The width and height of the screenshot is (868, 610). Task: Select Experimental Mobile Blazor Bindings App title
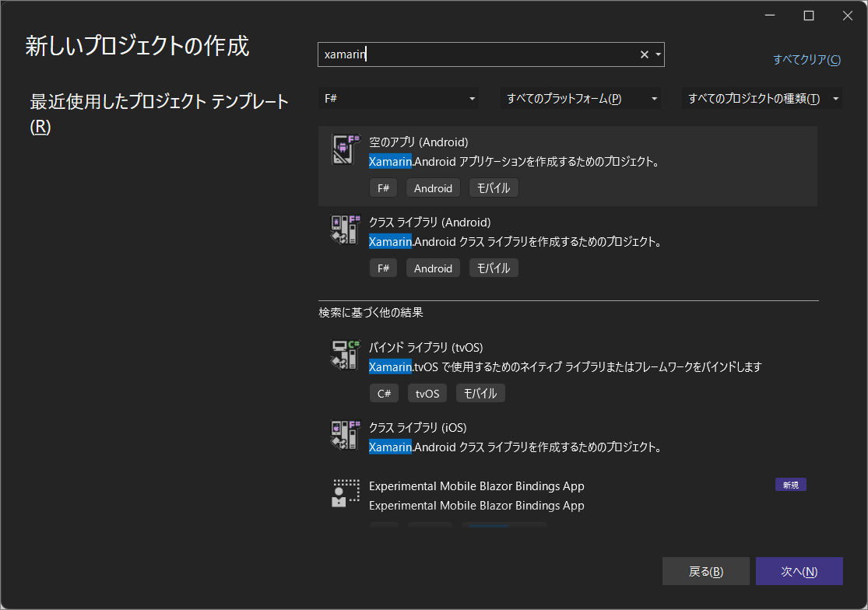[476, 486]
